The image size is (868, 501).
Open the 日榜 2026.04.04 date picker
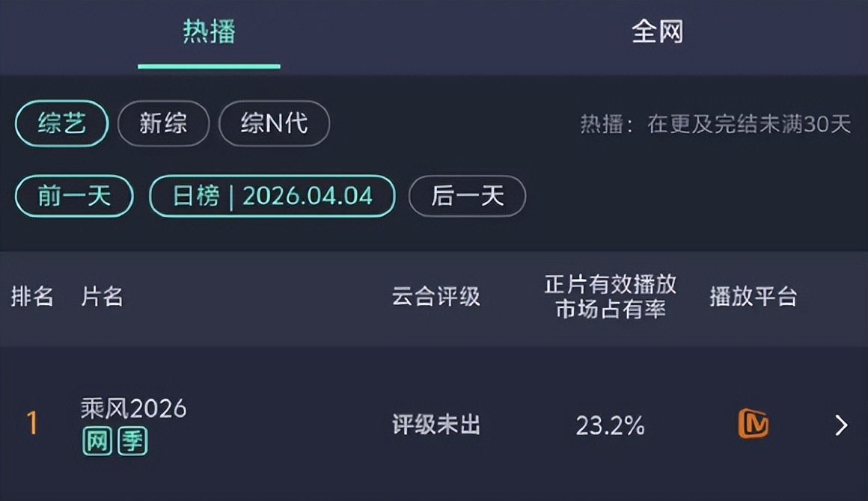(x=272, y=196)
